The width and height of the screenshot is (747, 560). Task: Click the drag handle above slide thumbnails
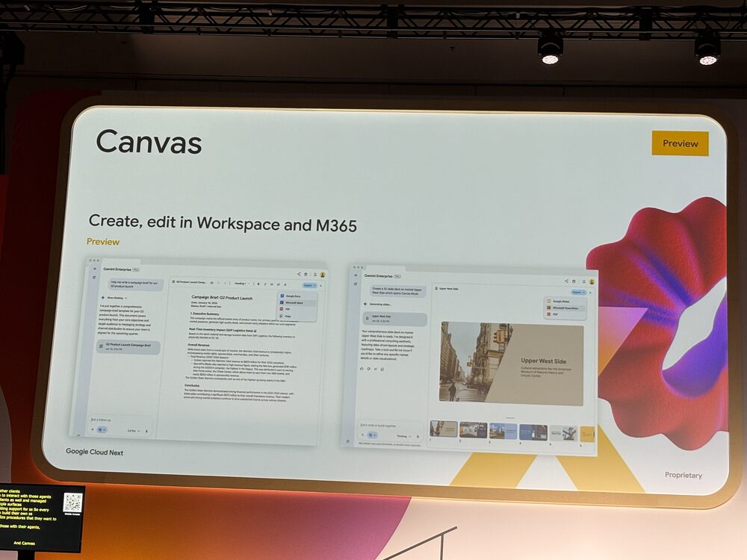[x=510, y=418]
